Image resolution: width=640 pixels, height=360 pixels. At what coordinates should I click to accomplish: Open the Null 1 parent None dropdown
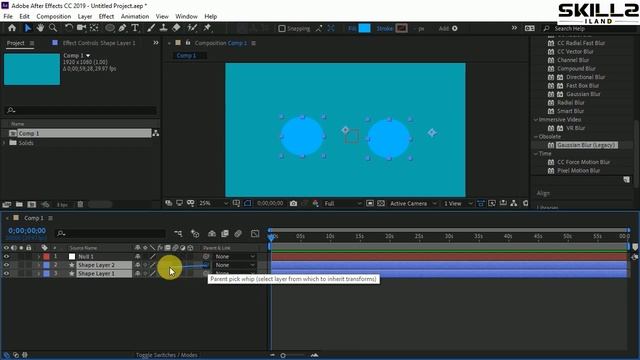[x=235, y=256]
